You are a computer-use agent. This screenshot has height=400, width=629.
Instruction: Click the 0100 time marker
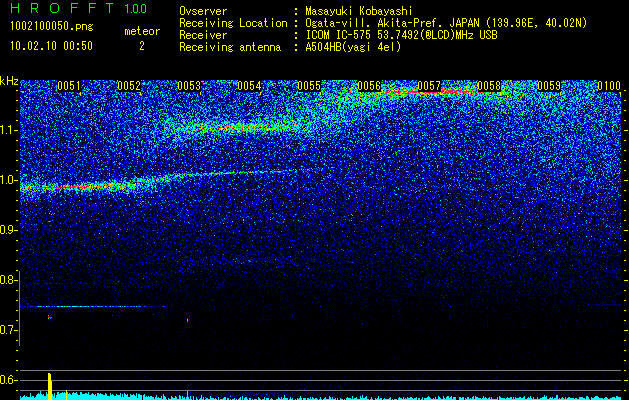609,86
